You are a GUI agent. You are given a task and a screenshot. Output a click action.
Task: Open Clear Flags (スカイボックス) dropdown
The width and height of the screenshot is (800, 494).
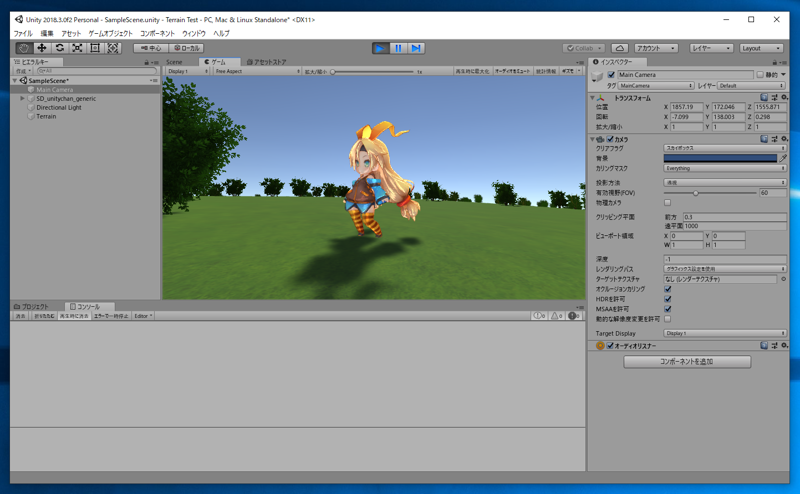click(724, 148)
